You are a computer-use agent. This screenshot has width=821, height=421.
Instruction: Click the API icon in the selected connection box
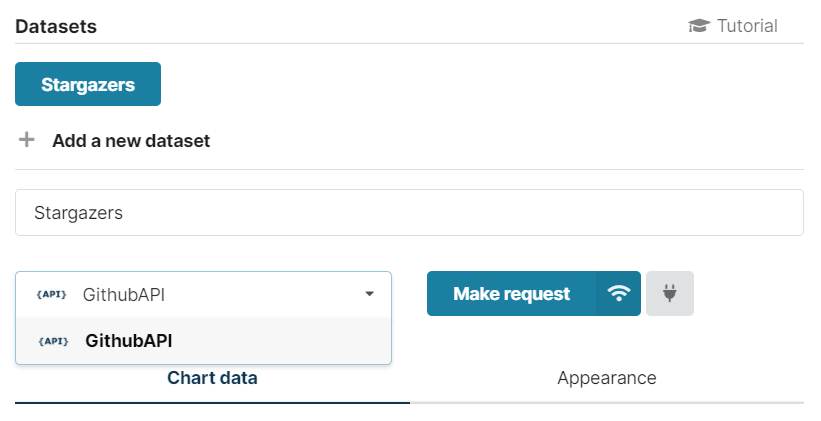point(51,294)
